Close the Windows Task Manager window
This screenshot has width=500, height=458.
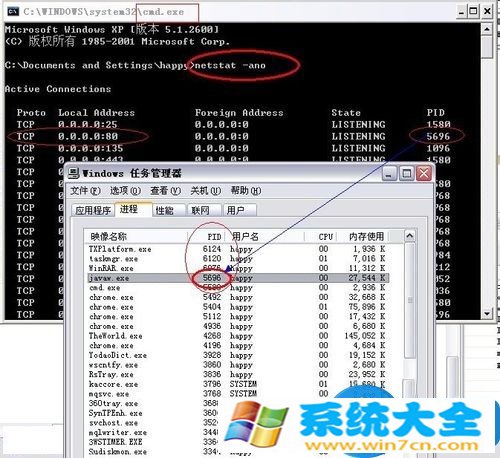[x=424, y=173]
